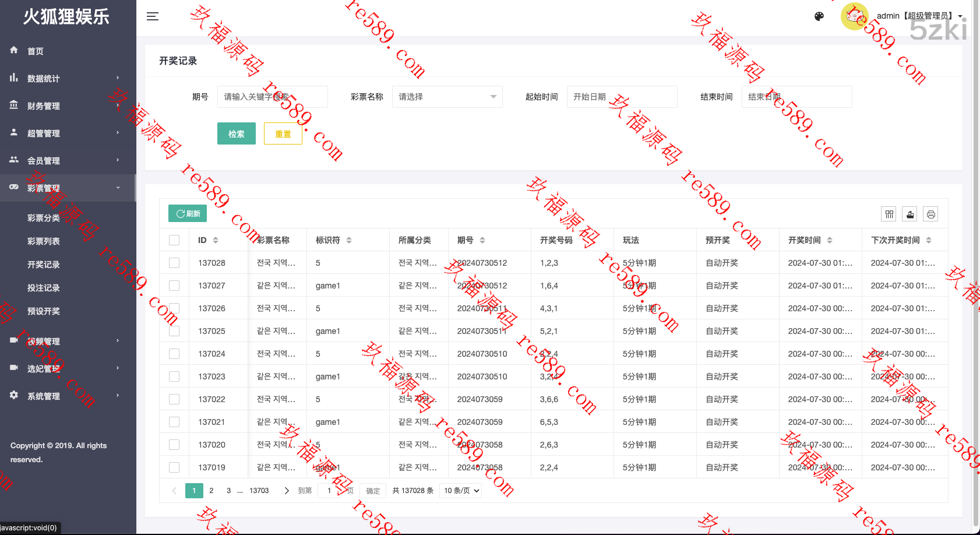Click the admin user avatar
Screen dimensions: 980x535
[x=855, y=16]
